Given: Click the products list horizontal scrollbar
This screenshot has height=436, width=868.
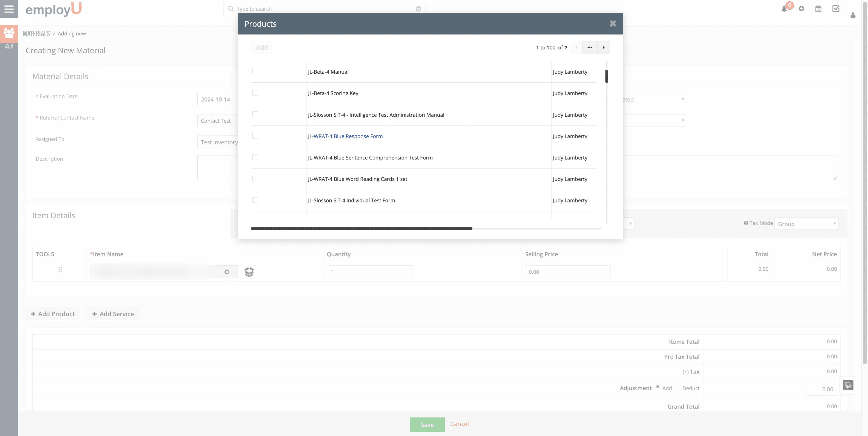Looking at the screenshot, I should [x=361, y=229].
